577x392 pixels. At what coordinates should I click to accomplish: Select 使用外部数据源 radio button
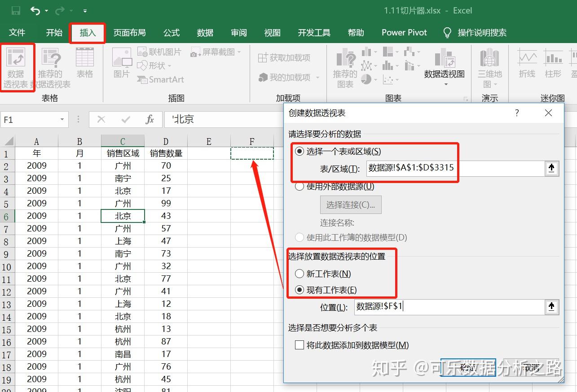point(300,186)
